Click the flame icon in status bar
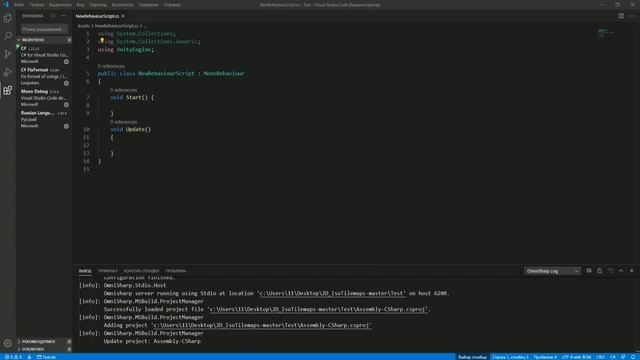The height and width of the screenshot is (360, 640). [29, 357]
